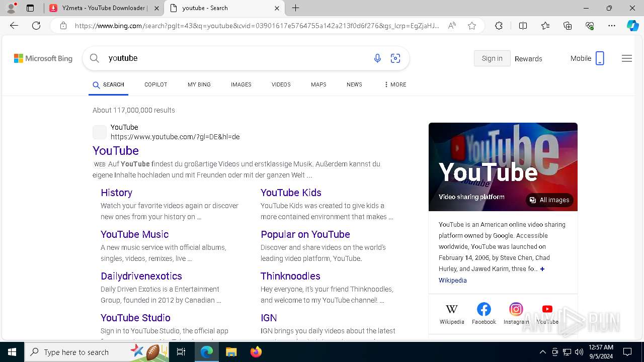Open the IGN sitelink
Screen dimensions: 644x362
click(269, 318)
